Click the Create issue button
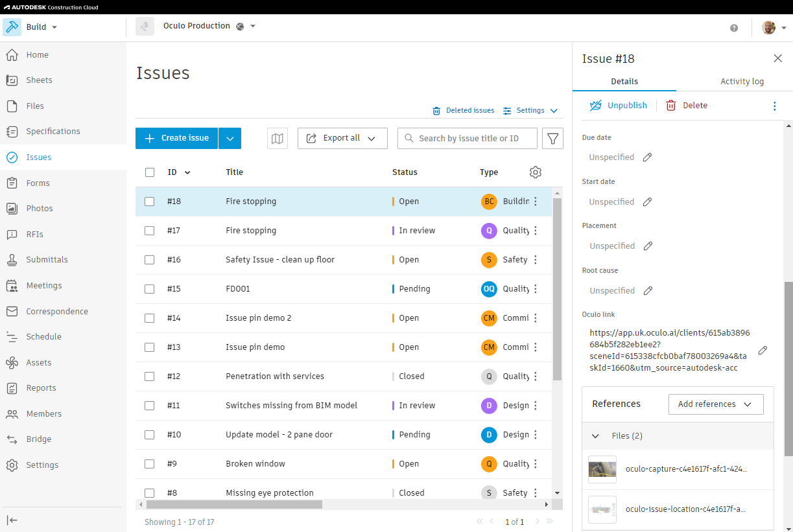Viewport: 793px width, 532px height. [176, 138]
